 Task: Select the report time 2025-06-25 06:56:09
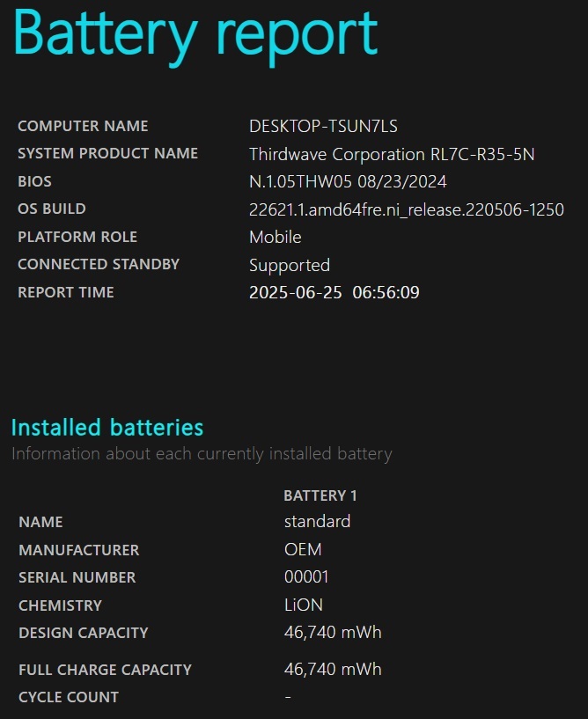[x=334, y=292]
